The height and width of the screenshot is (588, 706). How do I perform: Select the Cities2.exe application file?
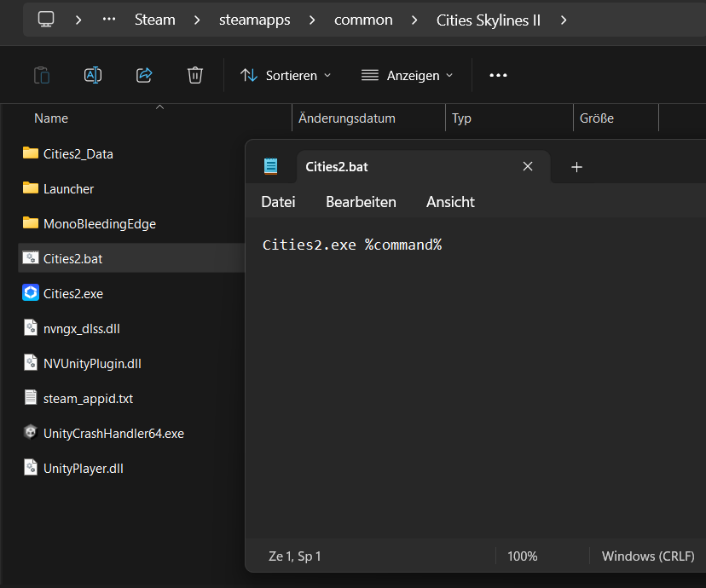coord(73,293)
